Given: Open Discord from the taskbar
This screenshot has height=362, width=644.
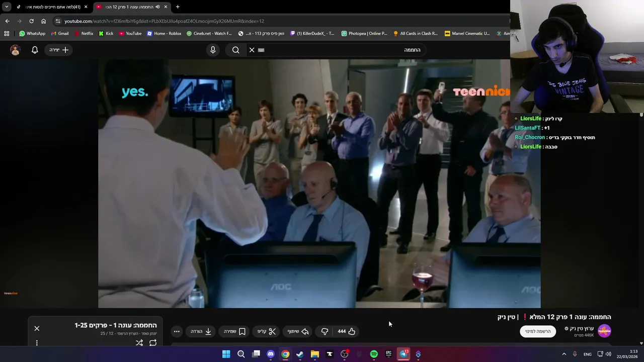Looking at the screenshot, I should 271,354.
